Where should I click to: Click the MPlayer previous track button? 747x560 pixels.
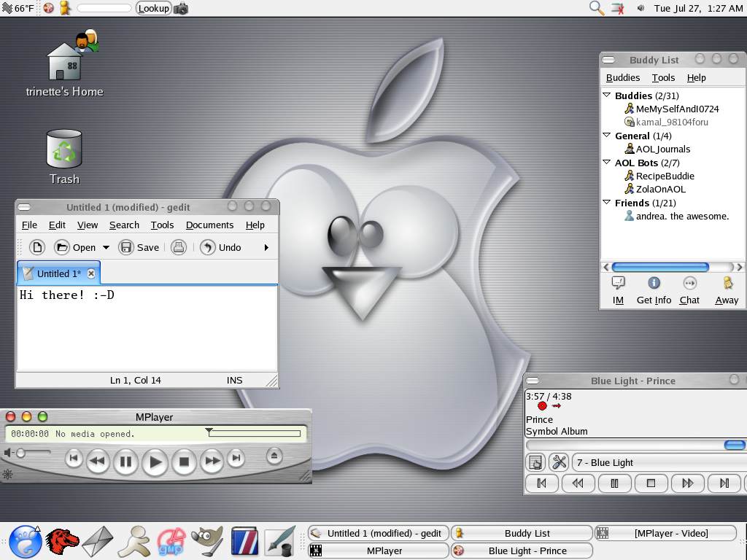pos(74,459)
